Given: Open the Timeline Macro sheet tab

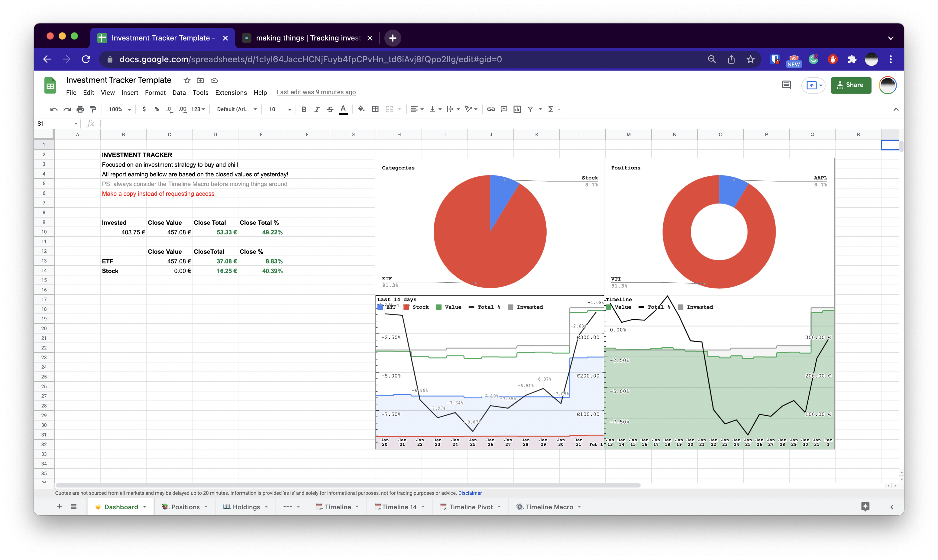Looking at the screenshot, I should click(549, 507).
